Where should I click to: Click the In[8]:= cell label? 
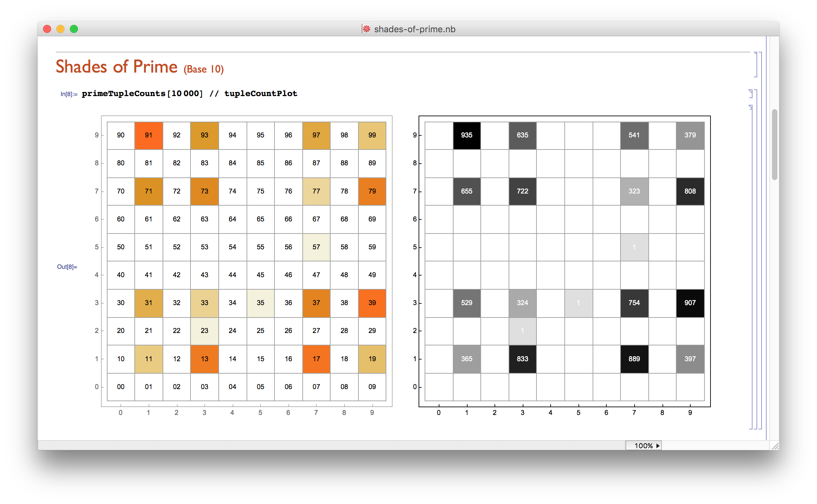point(69,94)
